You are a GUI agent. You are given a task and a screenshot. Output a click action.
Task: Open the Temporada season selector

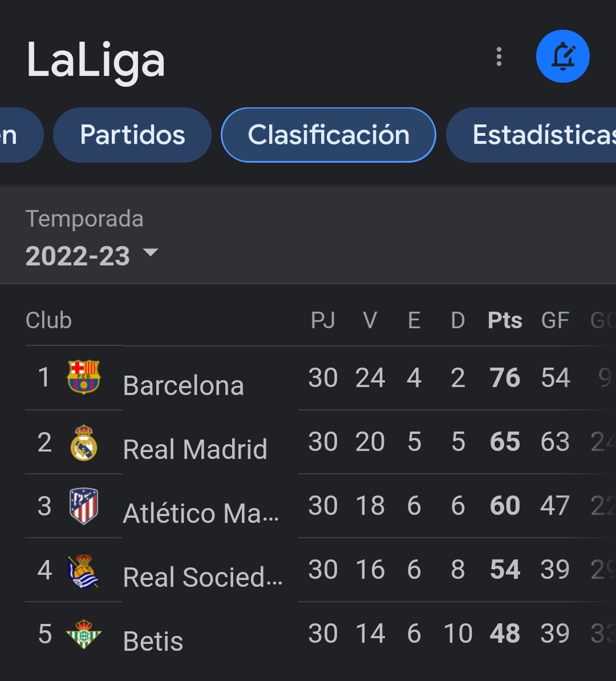[92, 238]
